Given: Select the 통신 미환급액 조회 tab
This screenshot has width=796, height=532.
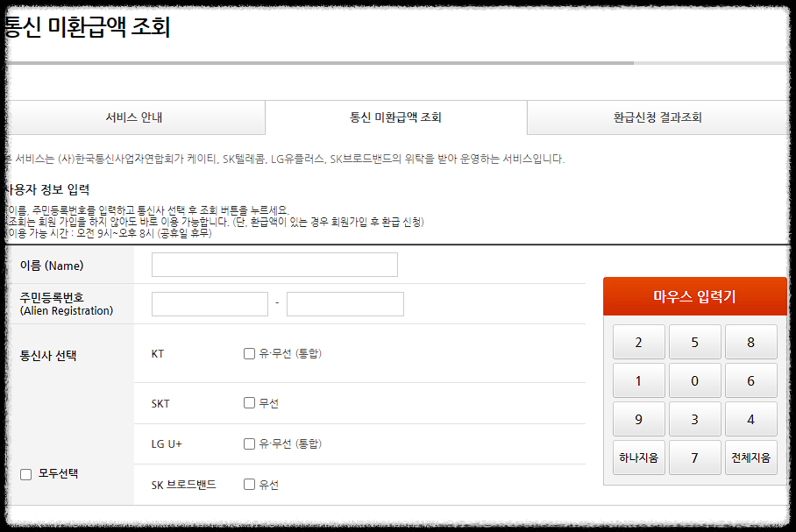Looking at the screenshot, I should [x=395, y=117].
